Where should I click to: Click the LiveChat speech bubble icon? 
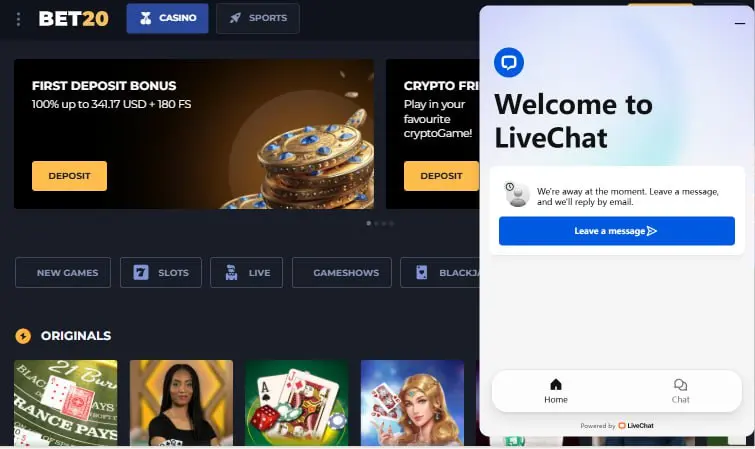click(x=509, y=62)
